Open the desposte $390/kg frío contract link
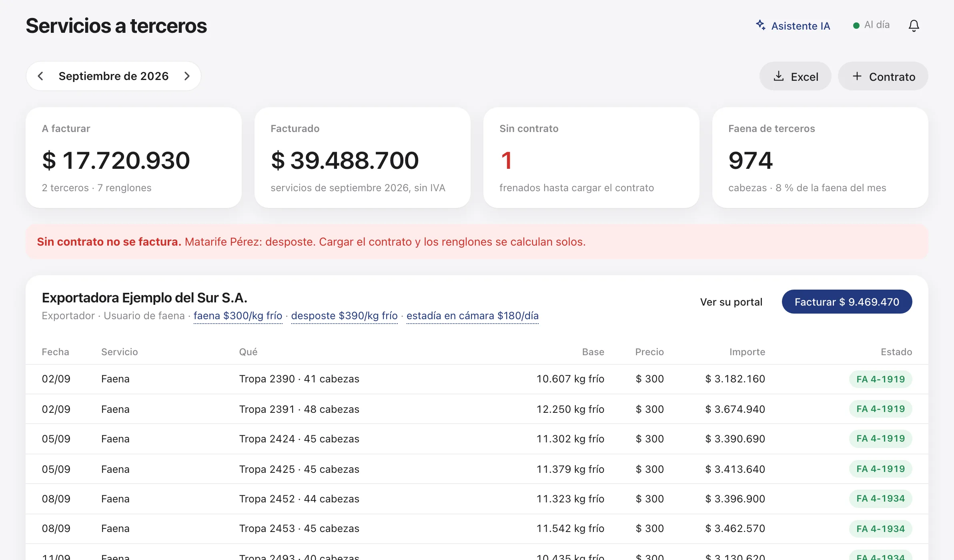This screenshot has height=560, width=954. click(344, 316)
